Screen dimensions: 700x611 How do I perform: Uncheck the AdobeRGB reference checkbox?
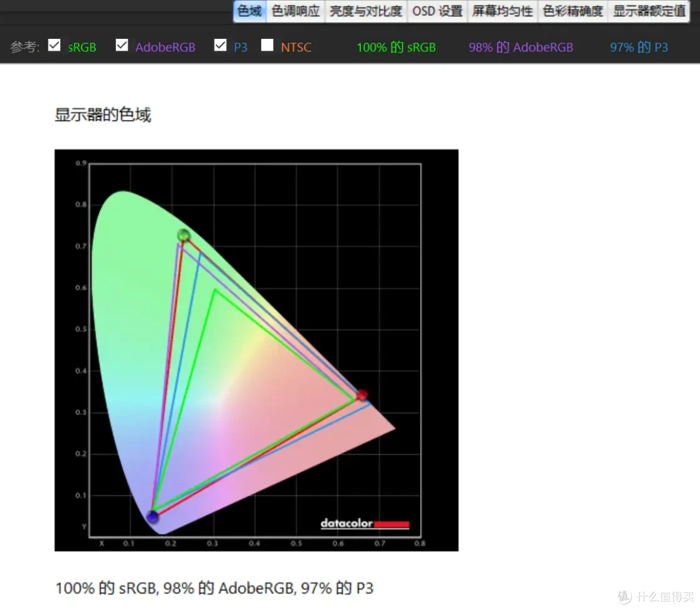click(x=122, y=45)
